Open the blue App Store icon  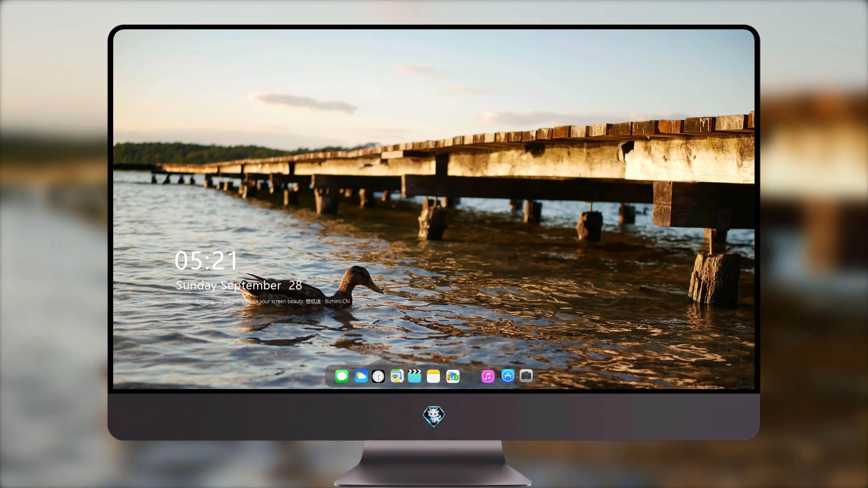(507, 376)
